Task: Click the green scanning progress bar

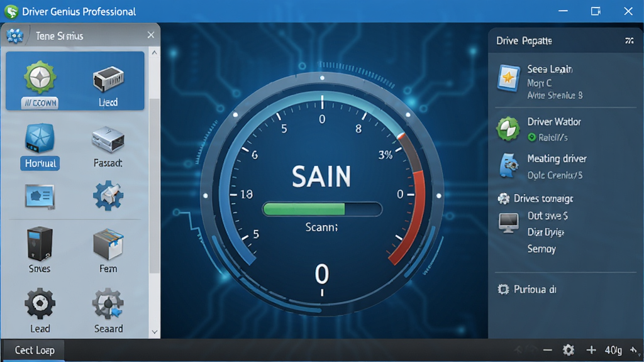Action: (323, 209)
